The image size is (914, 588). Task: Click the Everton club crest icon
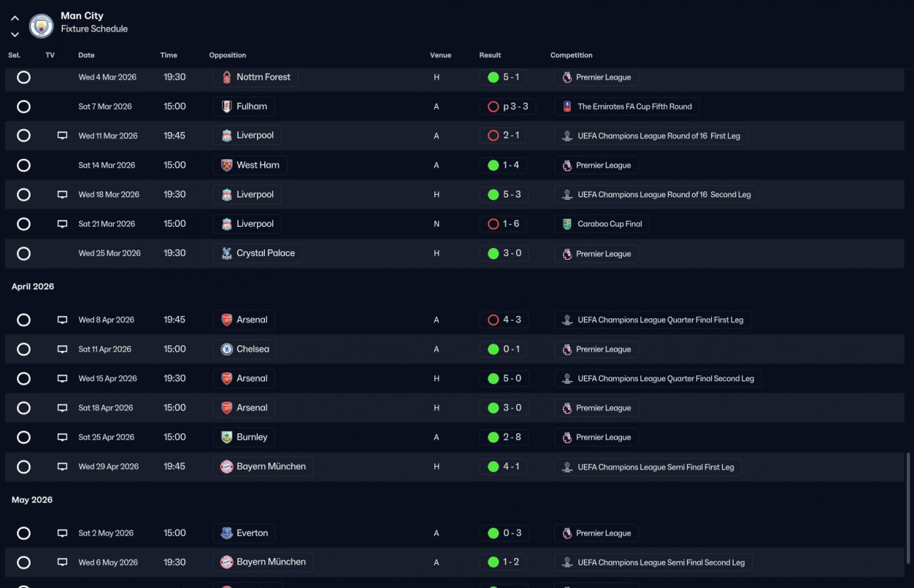226,534
